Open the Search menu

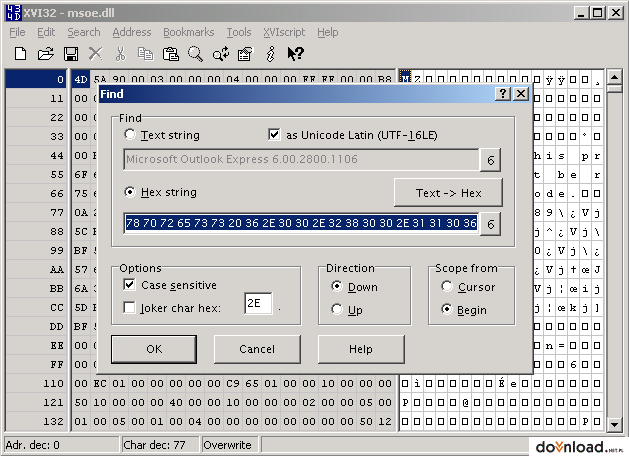click(83, 32)
